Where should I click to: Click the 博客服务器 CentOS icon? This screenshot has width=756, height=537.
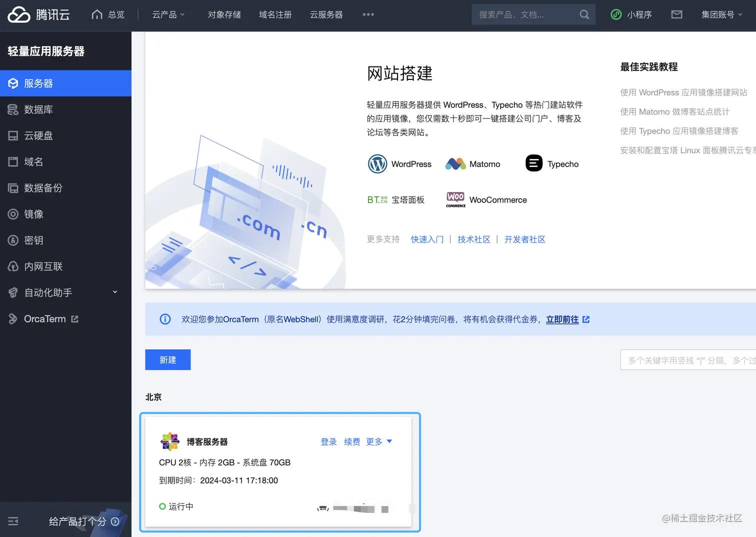point(170,441)
